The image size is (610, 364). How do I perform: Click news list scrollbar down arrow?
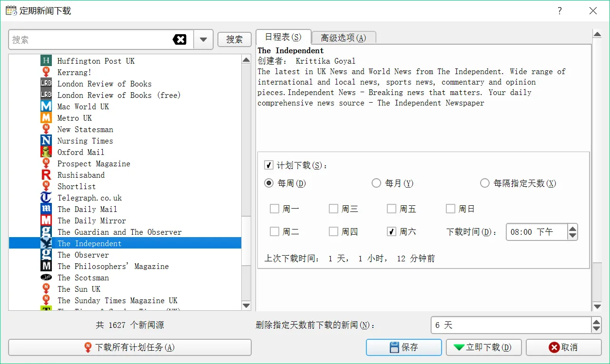pyautogui.click(x=246, y=305)
